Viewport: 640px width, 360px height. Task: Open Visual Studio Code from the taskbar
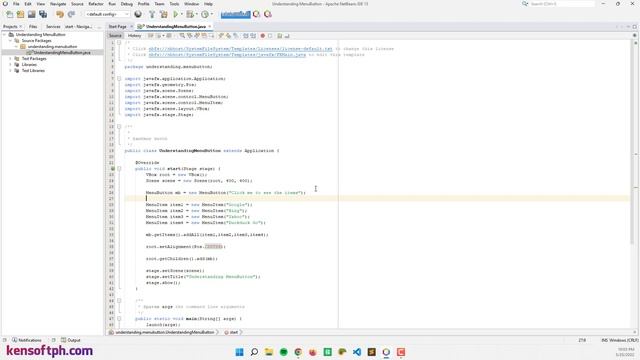(x=357, y=352)
